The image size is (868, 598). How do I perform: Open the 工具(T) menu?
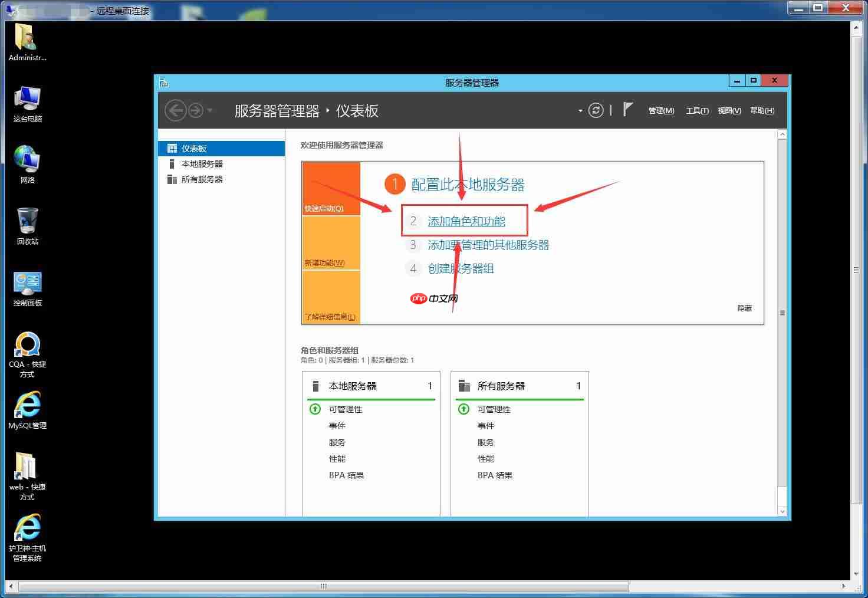tap(696, 110)
